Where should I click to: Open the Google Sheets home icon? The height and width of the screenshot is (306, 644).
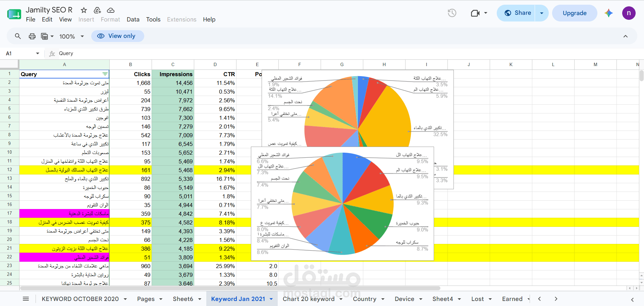click(x=14, y=14)
